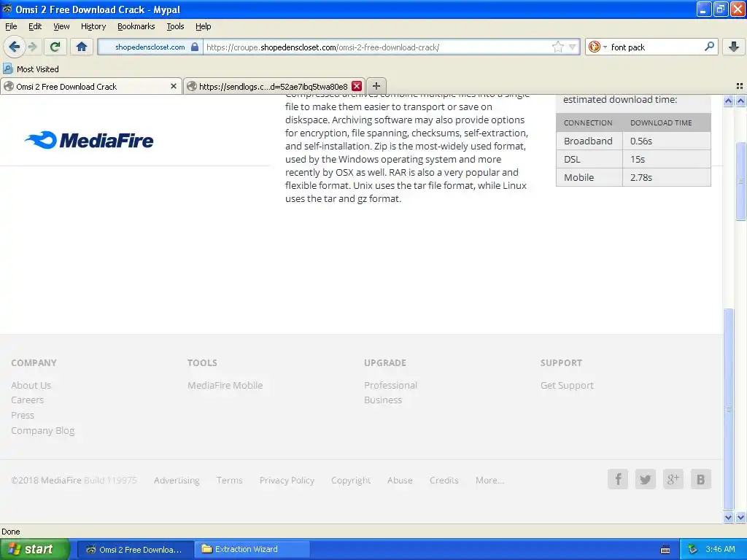Screen dimensions: 747x560
Task: Open the Advertising footer link
Action: [x=177, y=480]
